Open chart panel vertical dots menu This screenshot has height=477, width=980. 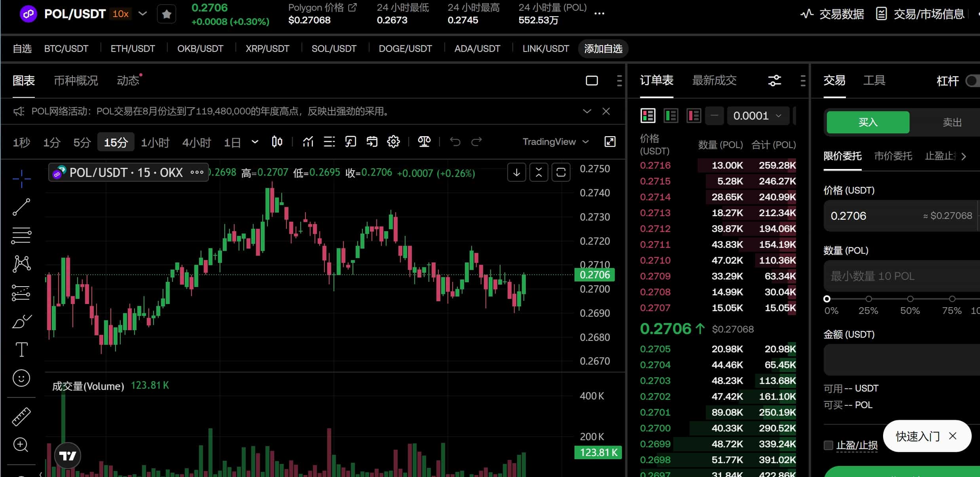[619, 81]
